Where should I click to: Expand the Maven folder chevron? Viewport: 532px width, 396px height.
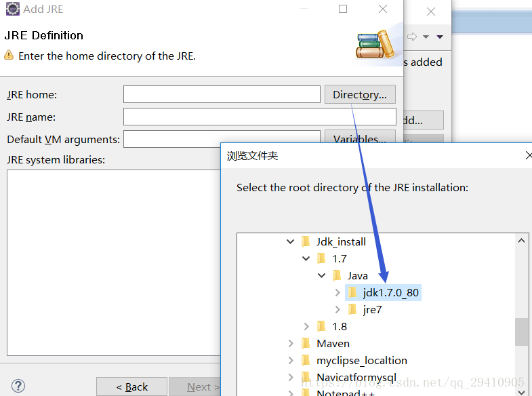pos(291,343)
